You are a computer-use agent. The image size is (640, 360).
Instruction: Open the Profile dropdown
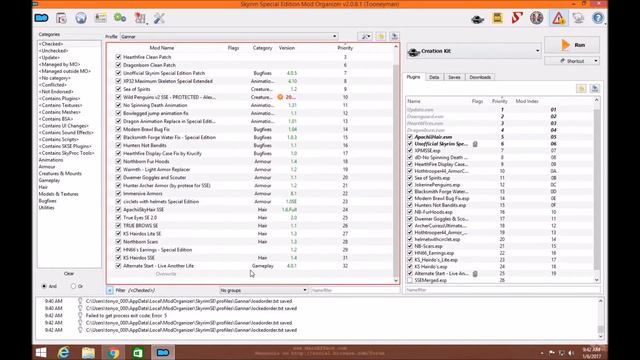click(x=229, y=36)
